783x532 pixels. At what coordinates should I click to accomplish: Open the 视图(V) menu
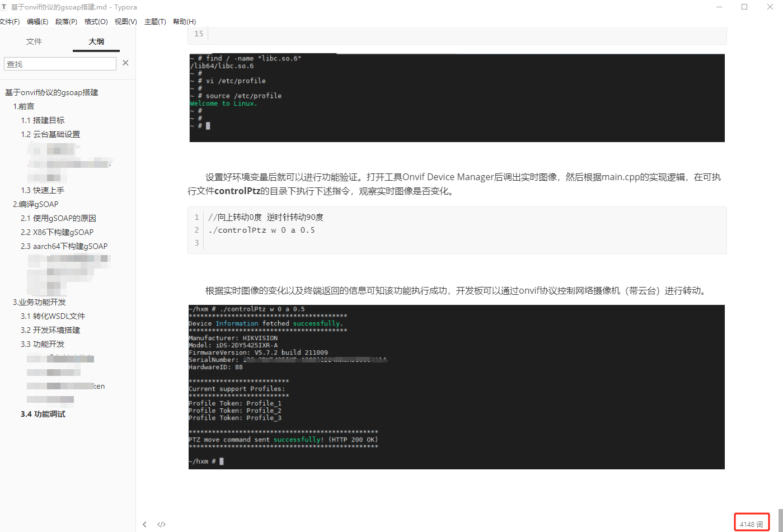(x=125, y=21)
